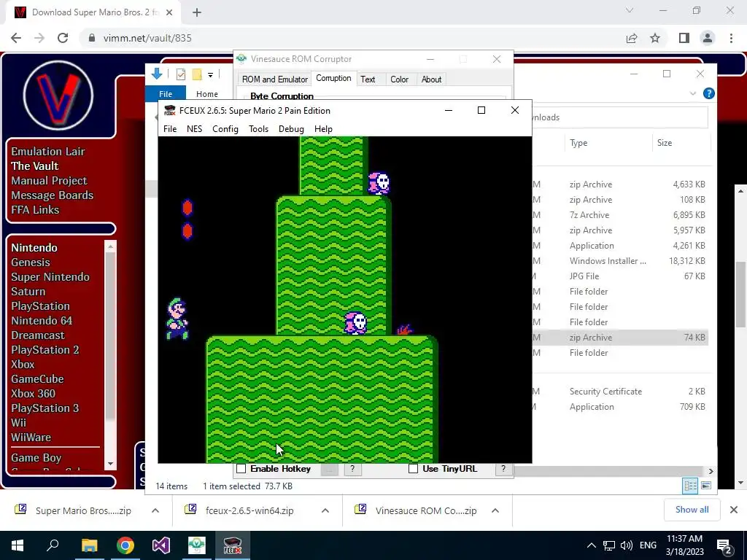Image resolution: width=747 pixels, height=560 pixels.
Task: Click the File Explorer help question mark icon
Action: (709, 93)
